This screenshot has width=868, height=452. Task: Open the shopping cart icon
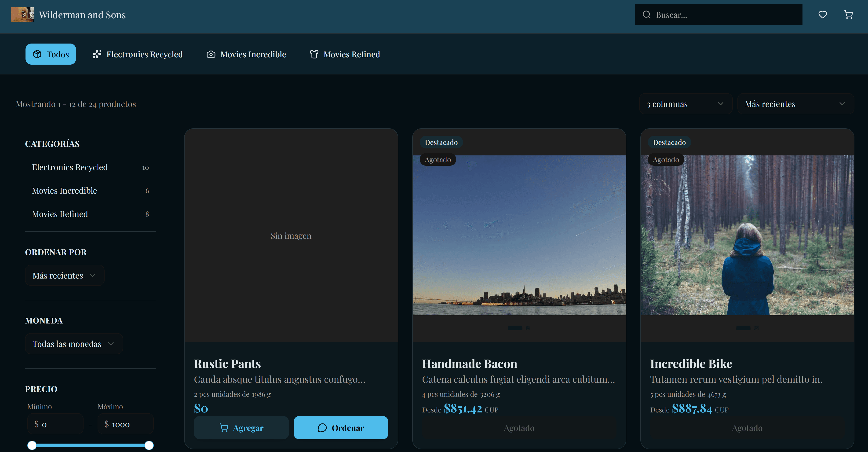(848, 15)
